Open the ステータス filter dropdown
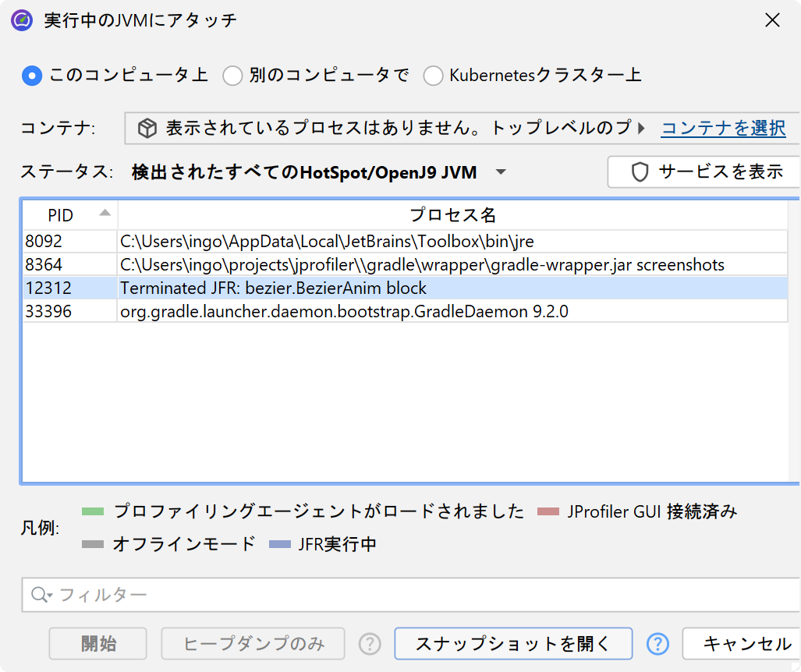This screenshot has width=801, height=672. 501,172
